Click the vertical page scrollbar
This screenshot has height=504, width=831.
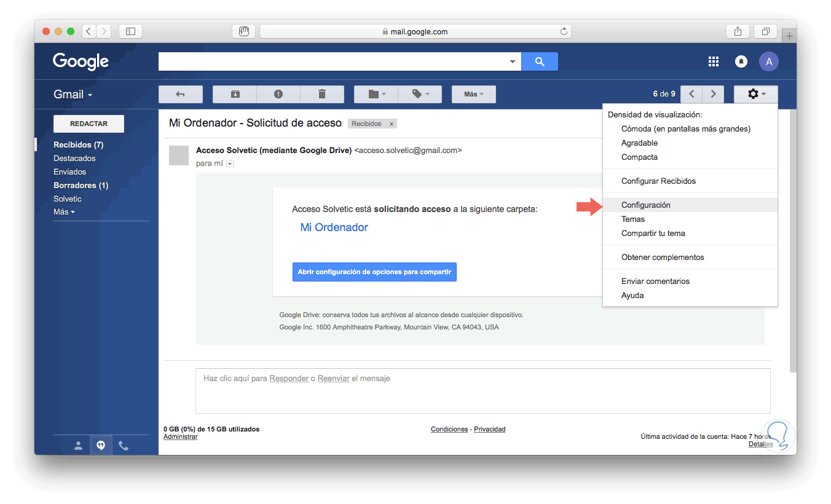(x=793, y=240)
